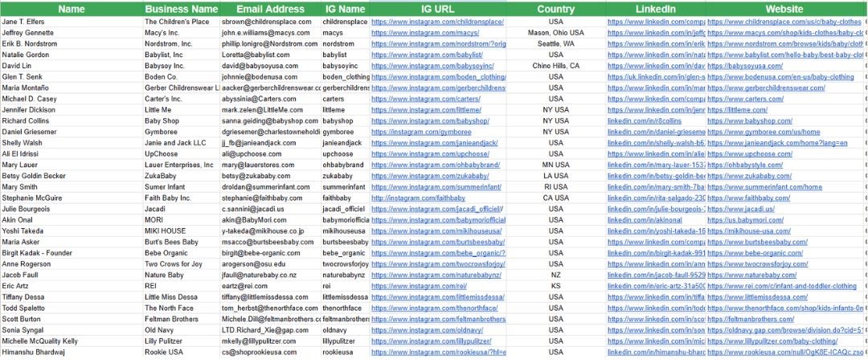This screenshot has width=868, height=363.
Task: Select the Mason, Ohio USA country cell
Action: 556,33
